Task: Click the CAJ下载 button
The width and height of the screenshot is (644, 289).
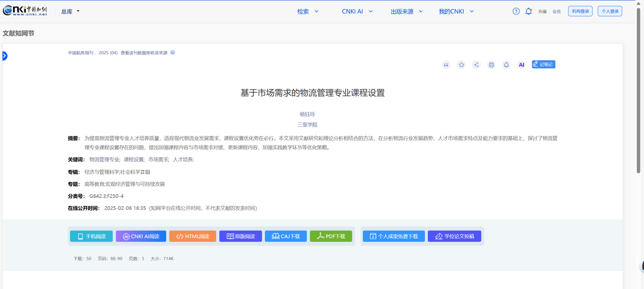Action: click(x=286, y=236)
